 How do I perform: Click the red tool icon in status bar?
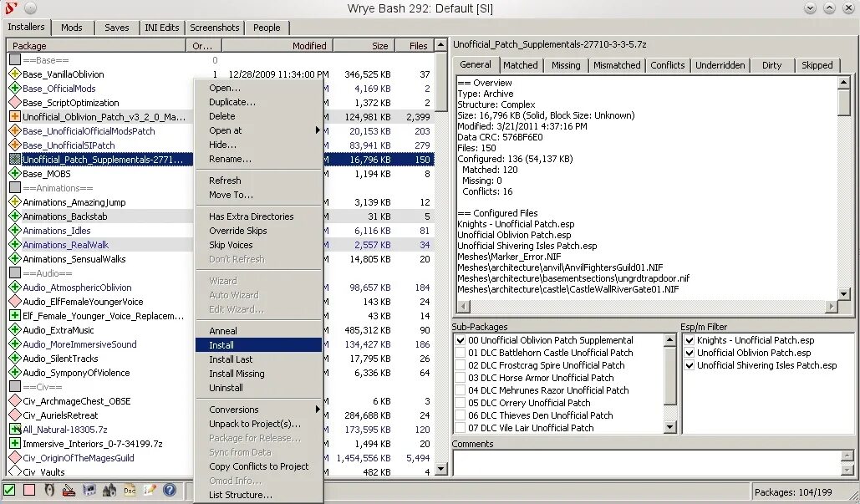69,490
